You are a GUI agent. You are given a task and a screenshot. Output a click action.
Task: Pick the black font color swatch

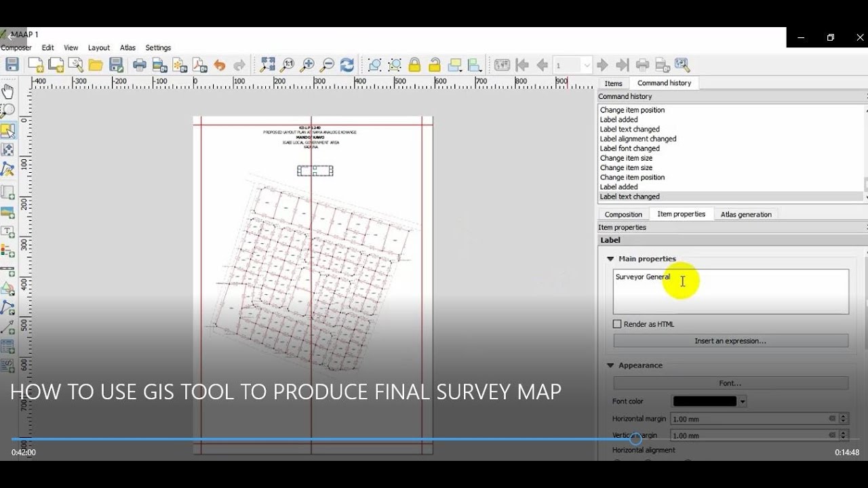click(x=705, y=401)
